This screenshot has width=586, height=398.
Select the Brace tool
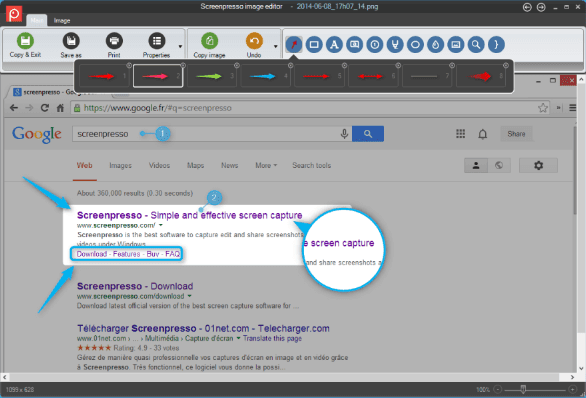496,44
